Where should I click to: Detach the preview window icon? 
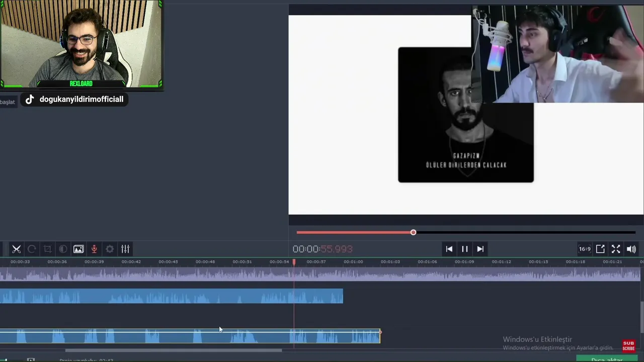600,249
